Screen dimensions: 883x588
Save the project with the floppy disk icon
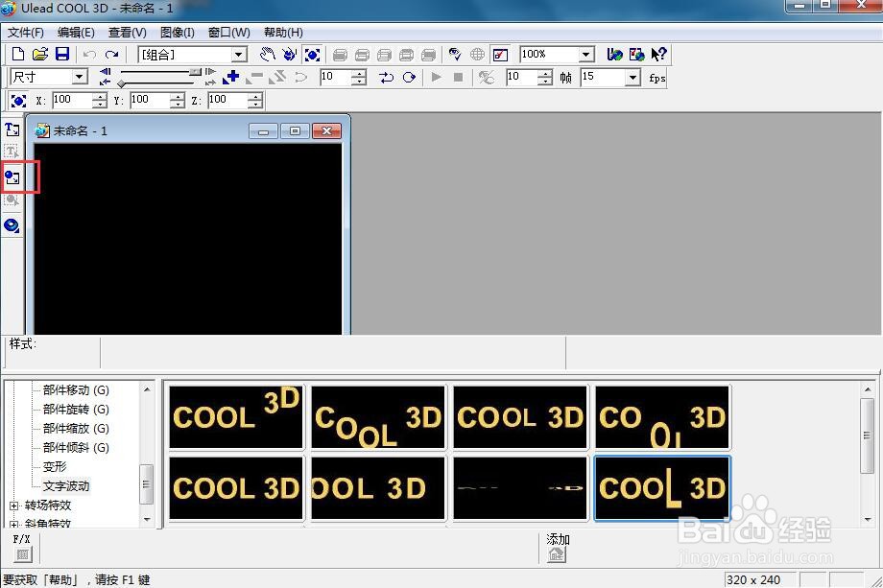pyautogui.click(x=62, y=54)
